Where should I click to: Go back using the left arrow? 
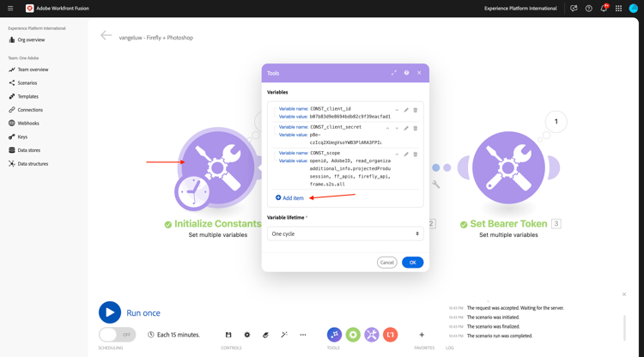click(106, 36)
